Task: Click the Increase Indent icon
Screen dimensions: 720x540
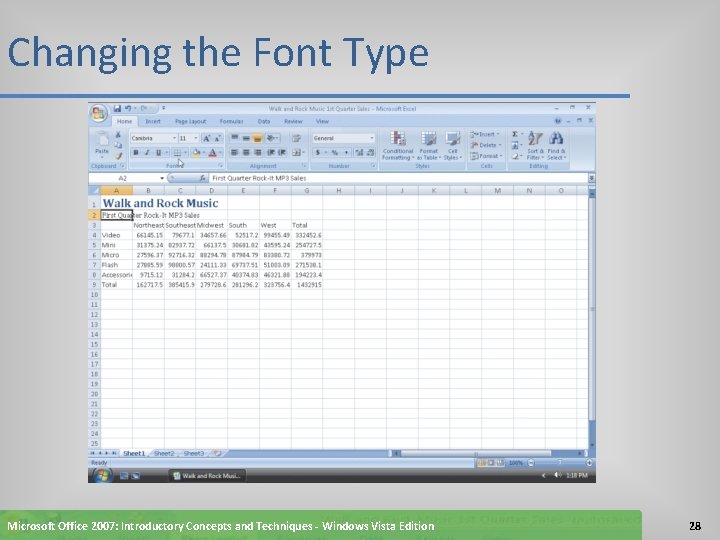Action: tap(282, 152)
